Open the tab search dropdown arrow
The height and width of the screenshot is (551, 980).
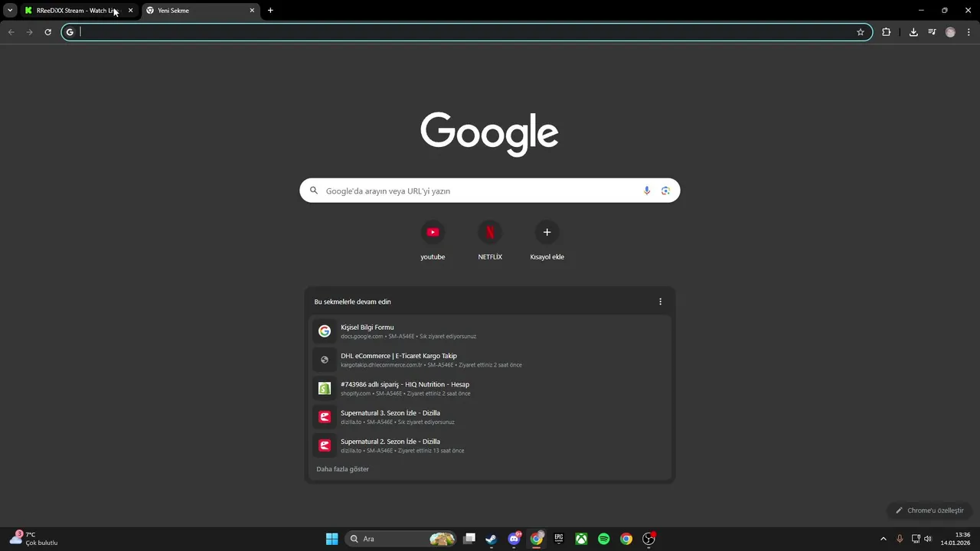point(10,11)
